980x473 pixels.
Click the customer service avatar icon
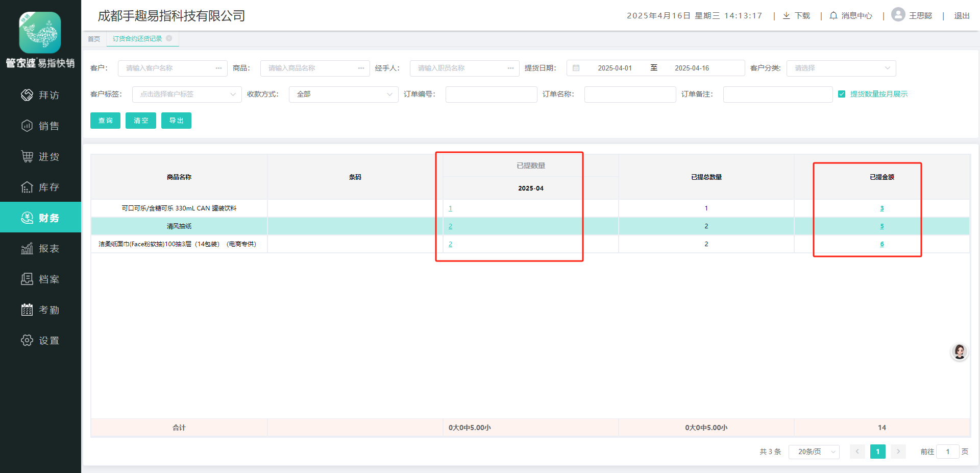[959, 351]
